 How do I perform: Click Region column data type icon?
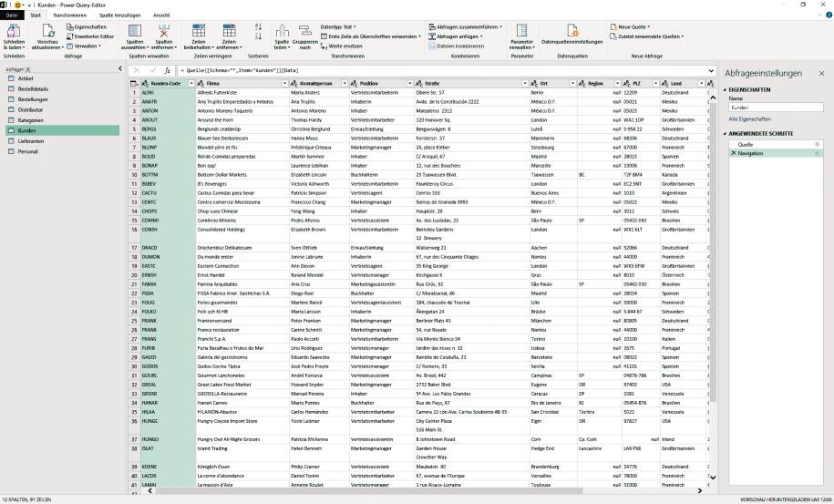click(582, 84)
